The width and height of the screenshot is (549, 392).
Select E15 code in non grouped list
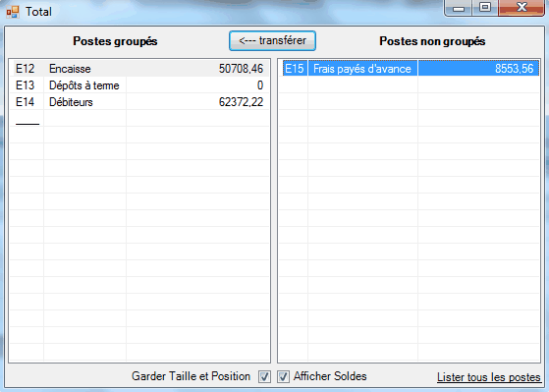295,69
